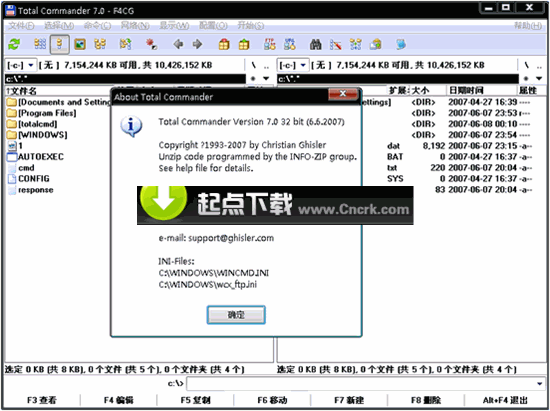The image size is (550, 411).
Task: Open the 开始(S) menu
Action: click(250, 26)
